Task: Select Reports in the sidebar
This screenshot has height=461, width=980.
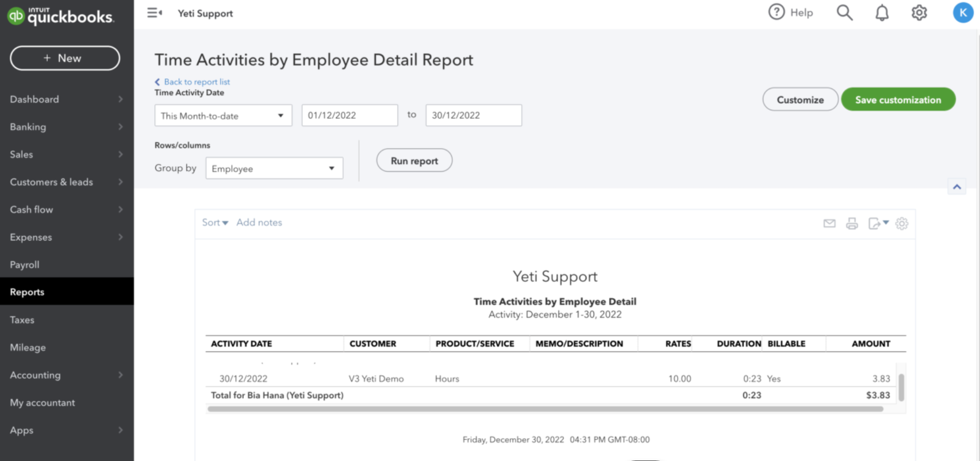Action: pyautogui.click(x=67, y=292)
